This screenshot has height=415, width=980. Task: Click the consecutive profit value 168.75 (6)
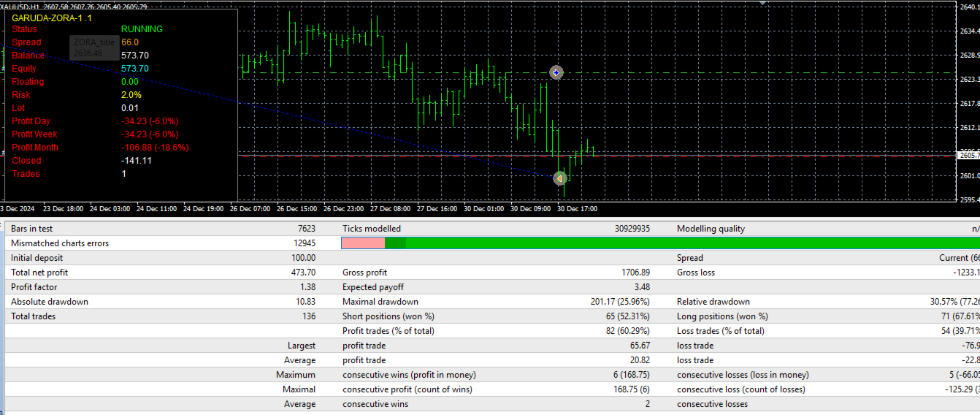(x=632, y=389)
